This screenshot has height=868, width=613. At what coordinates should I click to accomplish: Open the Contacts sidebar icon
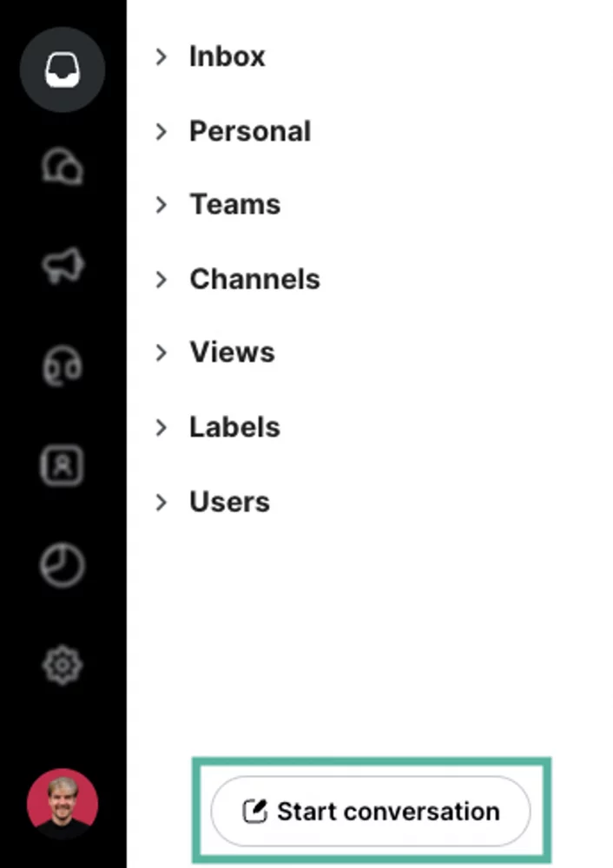tap(62, 465)
